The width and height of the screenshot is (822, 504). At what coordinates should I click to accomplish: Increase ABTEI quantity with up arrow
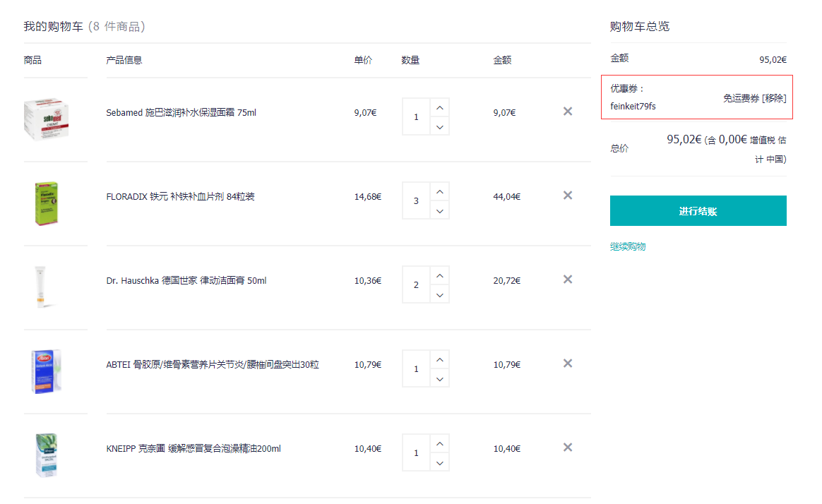click(x=440, y=360)
